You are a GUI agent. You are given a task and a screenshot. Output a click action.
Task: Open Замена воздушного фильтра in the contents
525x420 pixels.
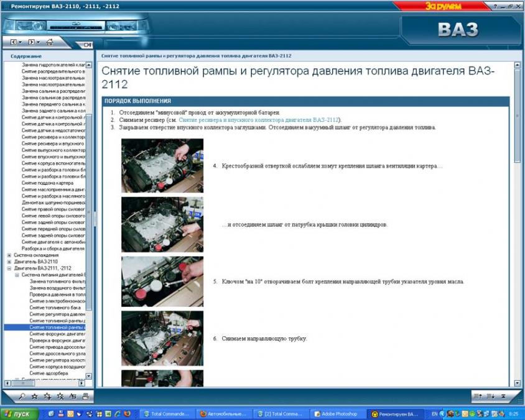(x=57, y=288)
